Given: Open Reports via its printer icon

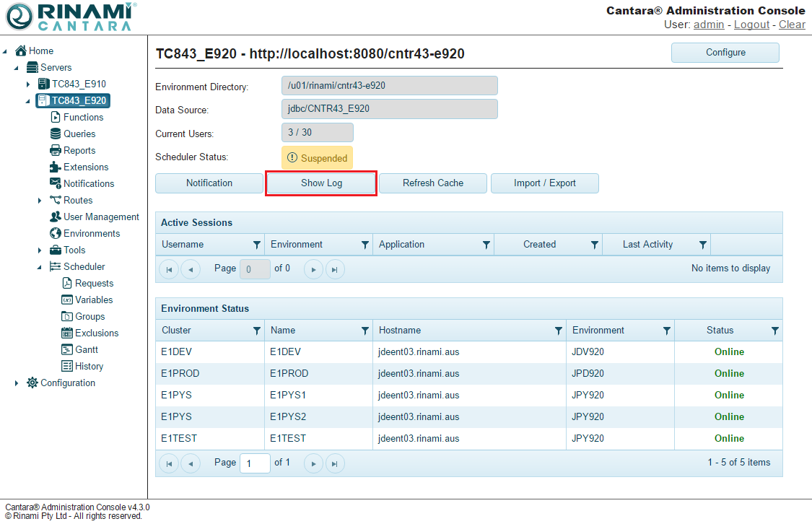Looking at the screenshot, I should click(x=56, y=150).
